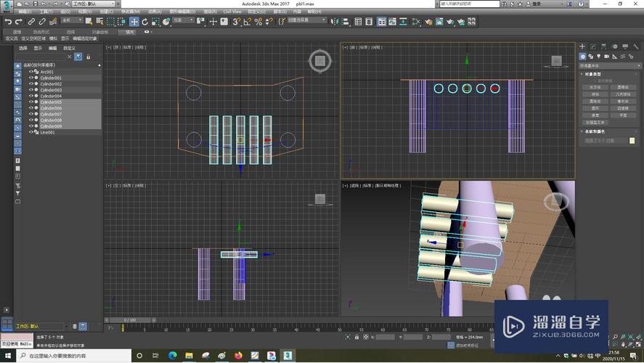Click the object color swatch
The height and width of the screenshot is (363, 644).
click(632, 141)
